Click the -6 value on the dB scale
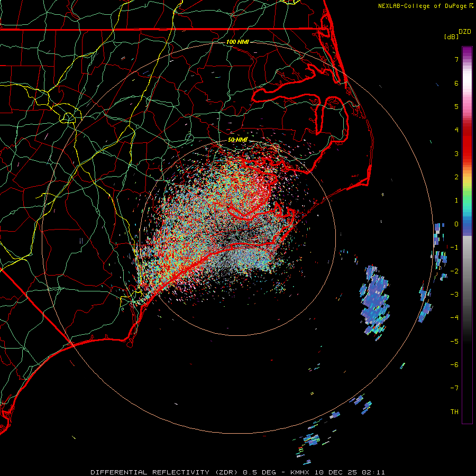The height and width of the screenshot is (476, 476). click(454, 365)
